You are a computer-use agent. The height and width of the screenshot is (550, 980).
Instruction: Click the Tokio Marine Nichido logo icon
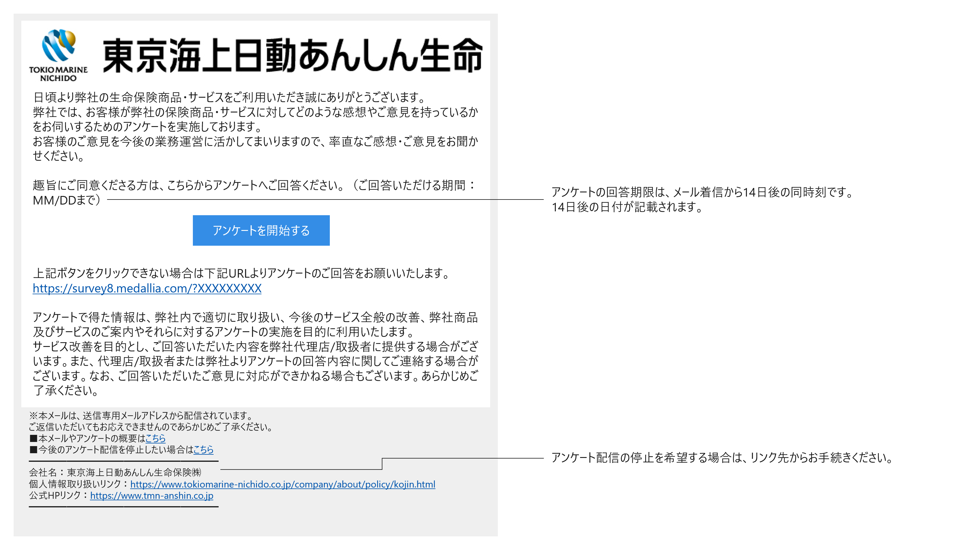coord(59,55)
